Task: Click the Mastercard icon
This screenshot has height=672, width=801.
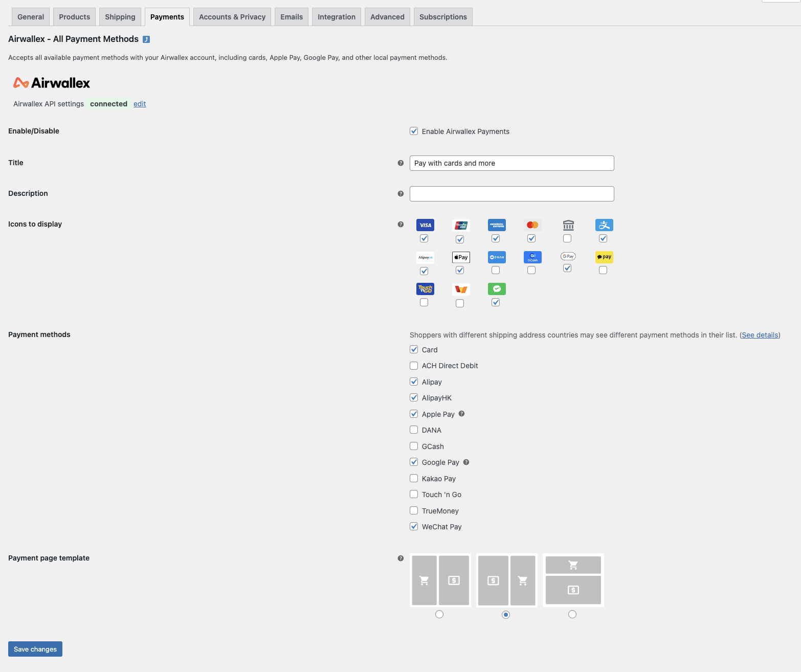Action: pos(532,225)
